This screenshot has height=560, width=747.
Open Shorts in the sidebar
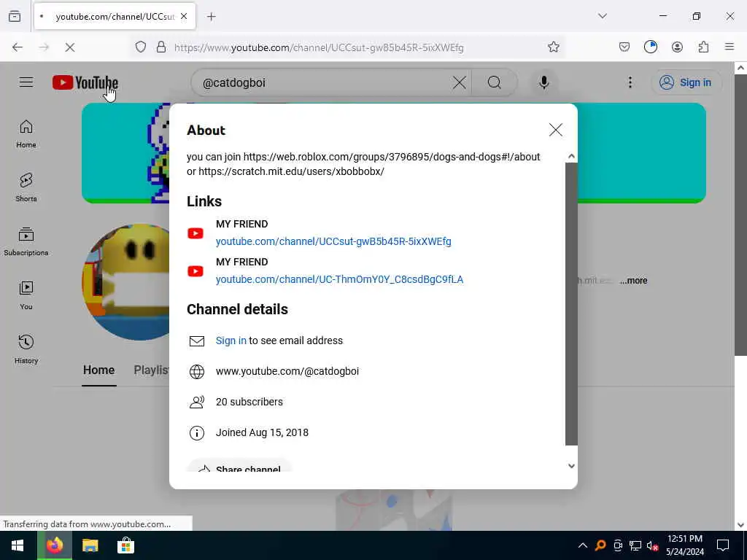point(26,187)
